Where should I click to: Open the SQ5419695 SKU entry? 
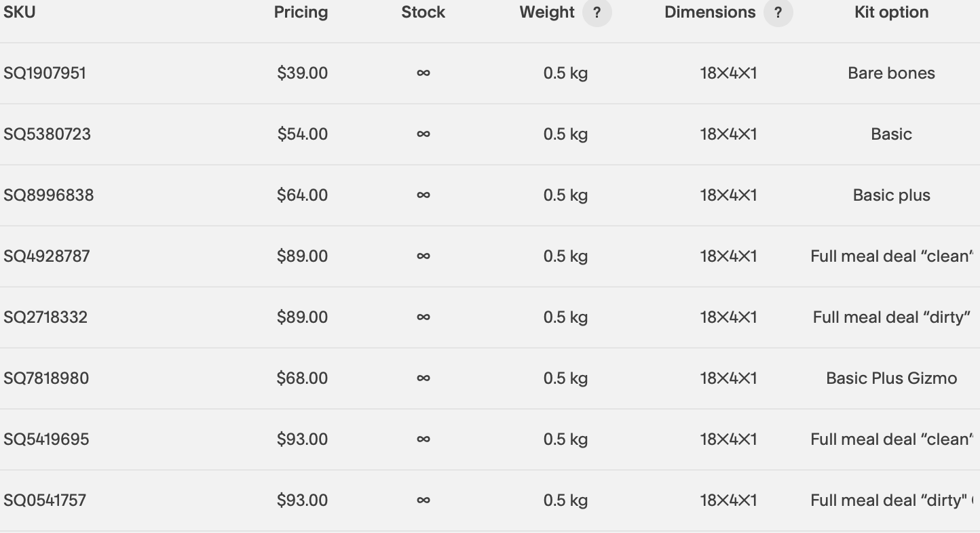[46, 439]
